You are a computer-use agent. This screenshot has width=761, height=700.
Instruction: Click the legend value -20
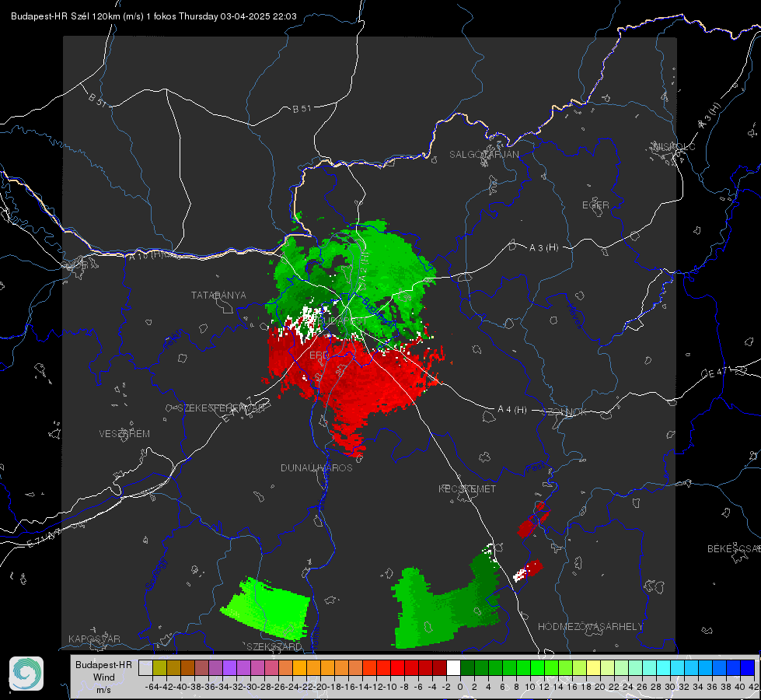[320, 687]
